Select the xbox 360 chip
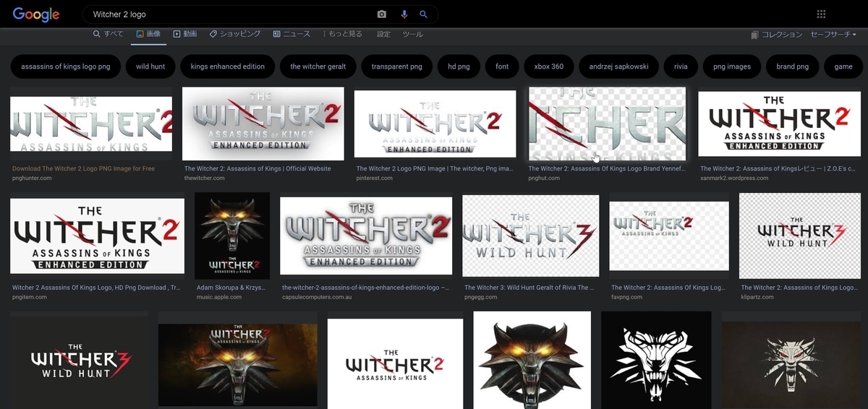Screen dimensions: 868x409 (549, 66)
